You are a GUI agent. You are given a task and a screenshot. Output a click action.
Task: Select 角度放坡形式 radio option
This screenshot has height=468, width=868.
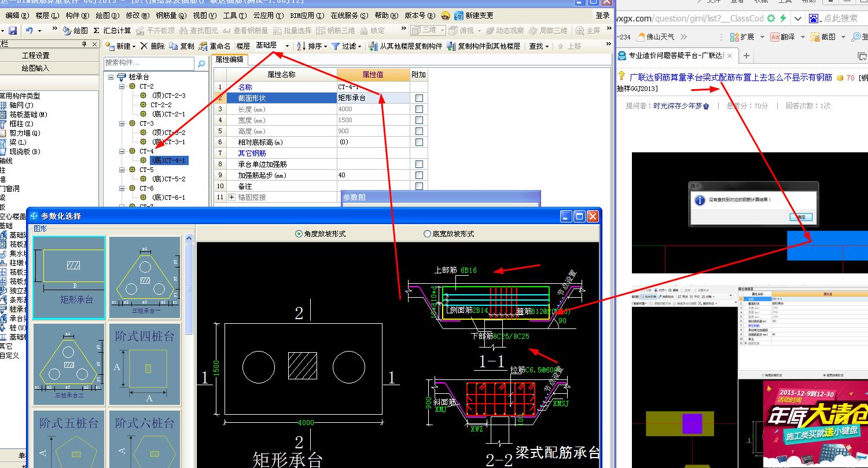[x=299, y=233]
